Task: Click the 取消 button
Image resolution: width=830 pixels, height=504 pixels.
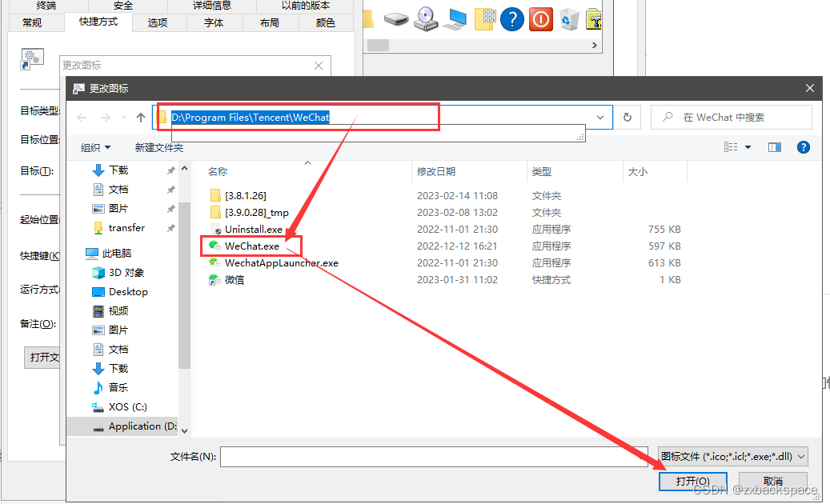Action: pyautogui.click(x=773, y=482)
